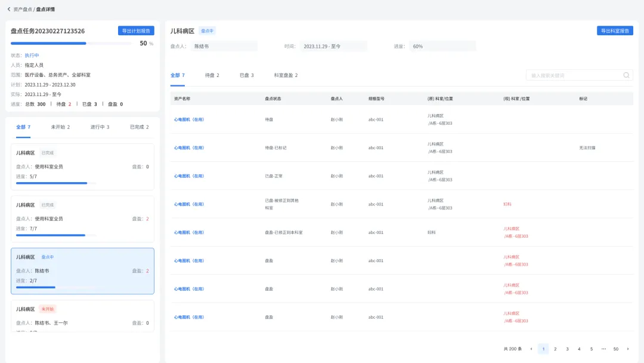Go to page 5
The width and height of the screenshot is (644, 363).
point(592,349)
